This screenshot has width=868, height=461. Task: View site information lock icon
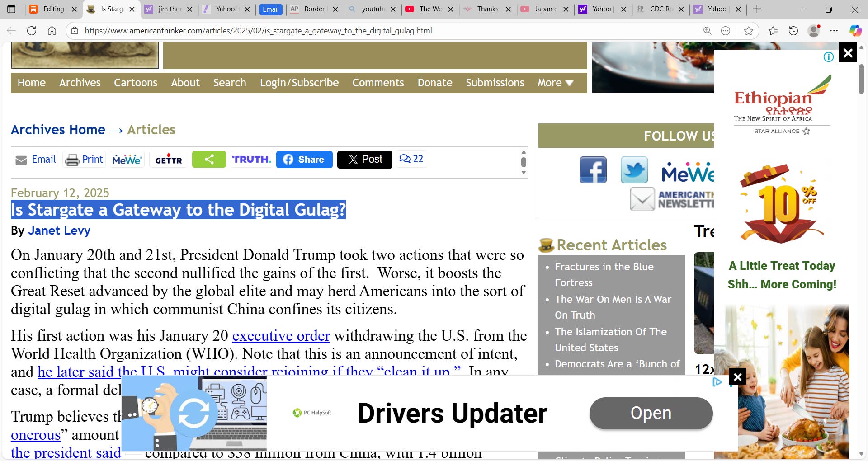point(75,31)
